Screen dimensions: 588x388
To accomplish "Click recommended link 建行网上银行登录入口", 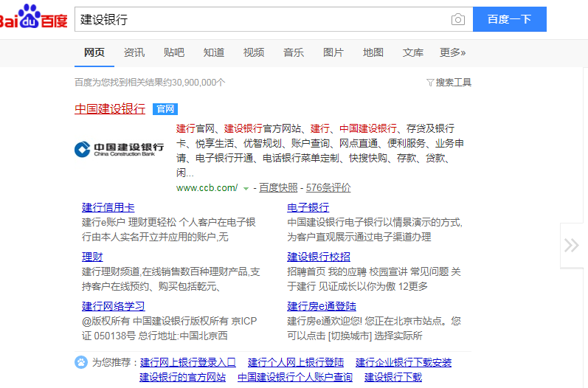I will click(188, 362).
